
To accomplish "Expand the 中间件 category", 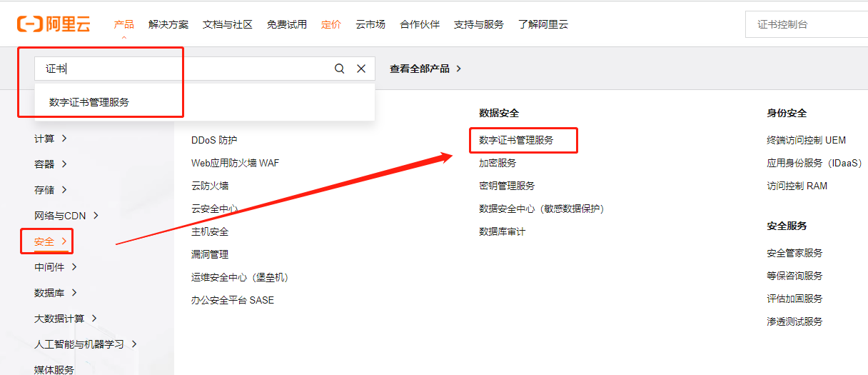I will [56, 267].
